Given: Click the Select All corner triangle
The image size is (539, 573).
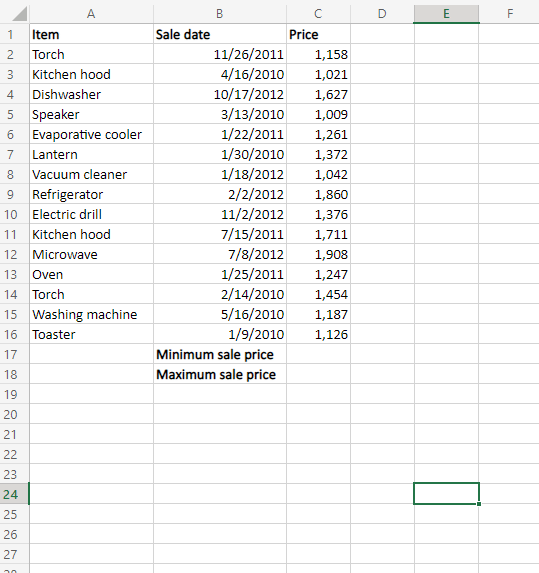Looking at the screenshot, I should click(19, 14).
